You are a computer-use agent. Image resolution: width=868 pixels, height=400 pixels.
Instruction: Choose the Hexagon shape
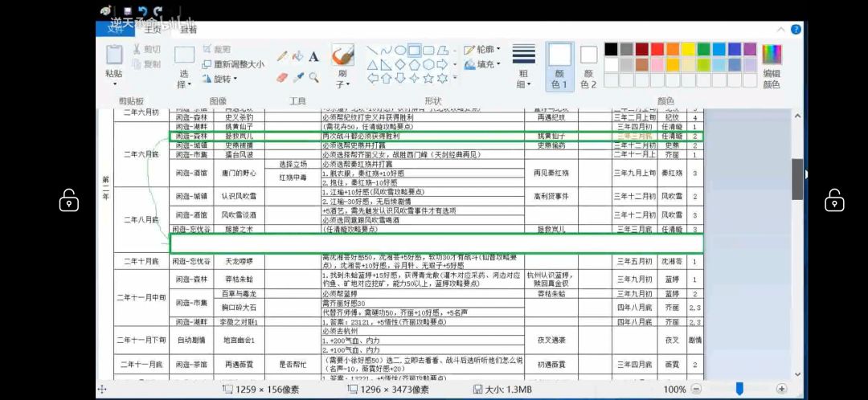[x=428, y=65]
